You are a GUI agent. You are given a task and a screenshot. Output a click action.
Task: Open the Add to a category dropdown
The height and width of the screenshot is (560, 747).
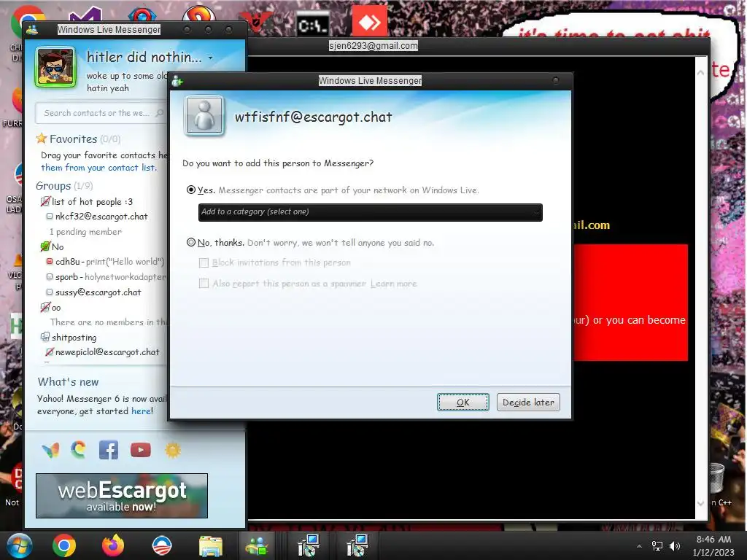pyautogui.click(x=370, y=212)
